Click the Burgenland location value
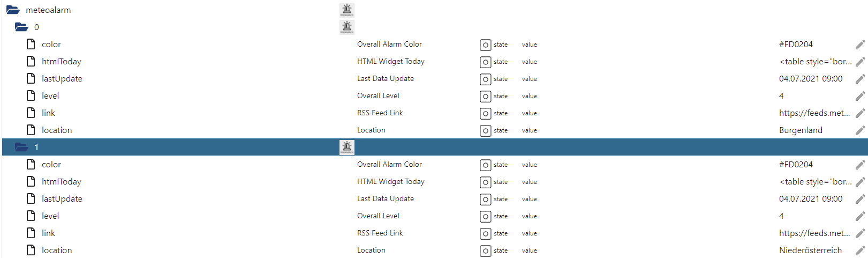Screen dimensions: 868x258 801,130
